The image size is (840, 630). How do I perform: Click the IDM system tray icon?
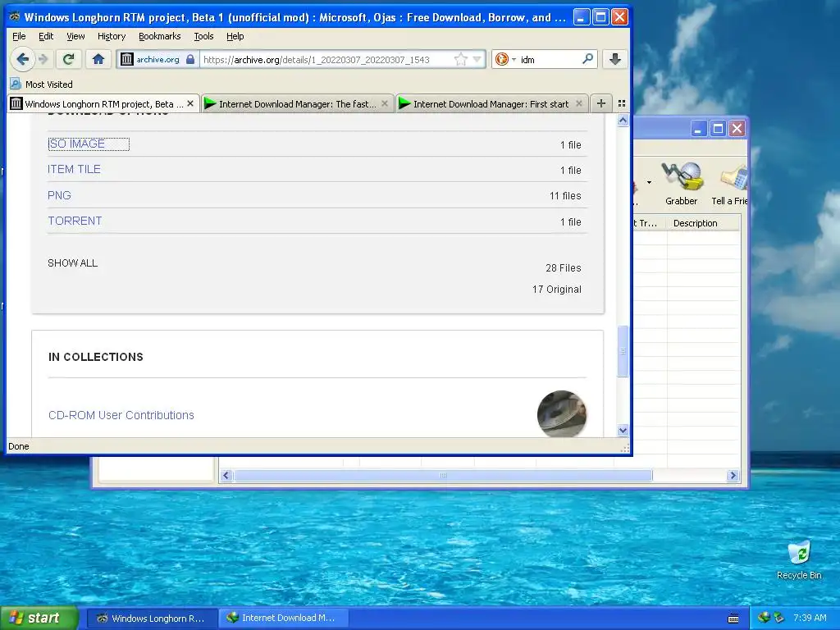coord(764,618)
